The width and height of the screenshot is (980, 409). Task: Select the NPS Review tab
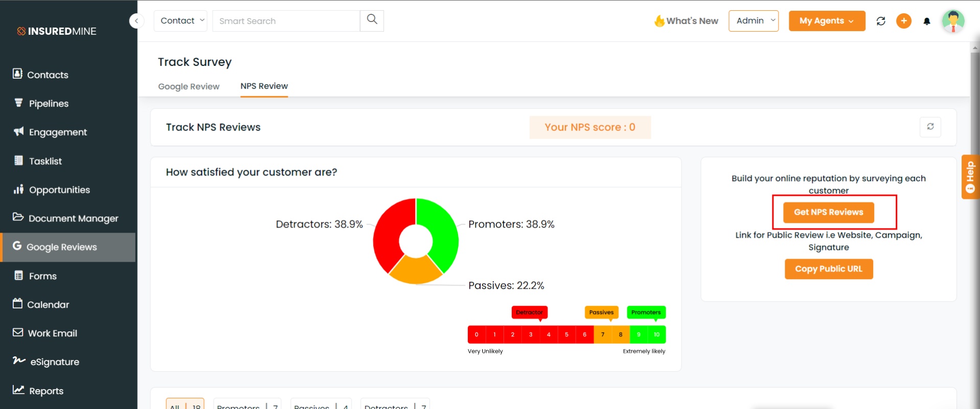(x=264, y=86)
